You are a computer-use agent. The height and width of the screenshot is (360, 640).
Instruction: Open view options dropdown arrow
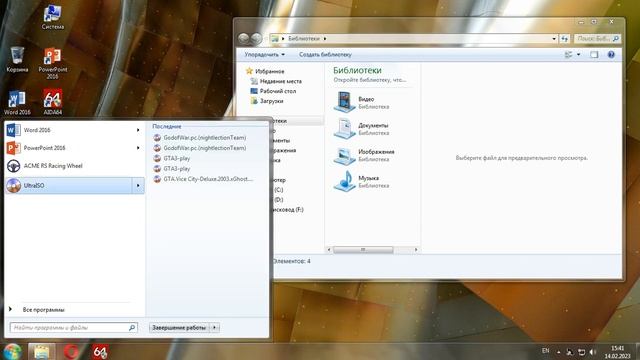point(578,54)
